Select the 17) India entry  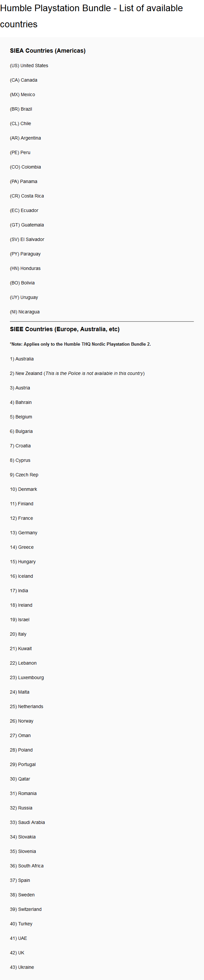[x=19, y=591]
